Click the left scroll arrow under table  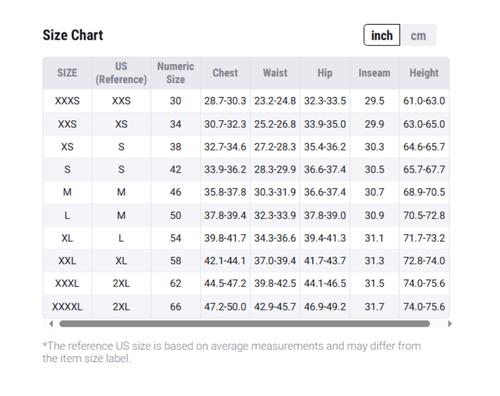coord(51,324)
